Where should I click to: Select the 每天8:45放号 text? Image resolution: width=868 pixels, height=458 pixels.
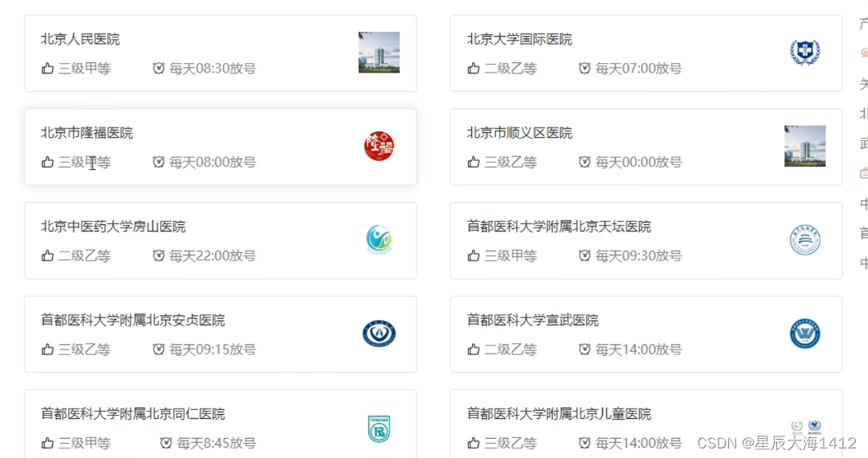pos(216,443)
